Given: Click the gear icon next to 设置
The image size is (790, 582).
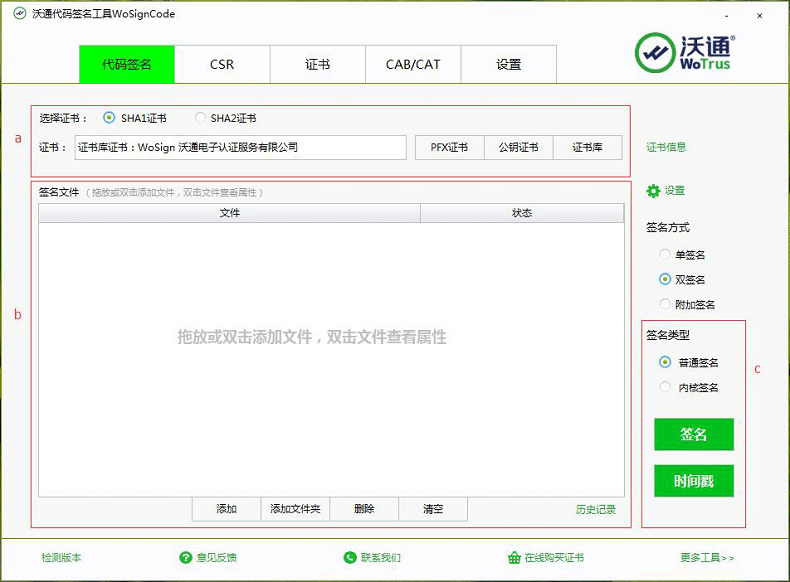Looking at the screenshot, I should (654, 191).
